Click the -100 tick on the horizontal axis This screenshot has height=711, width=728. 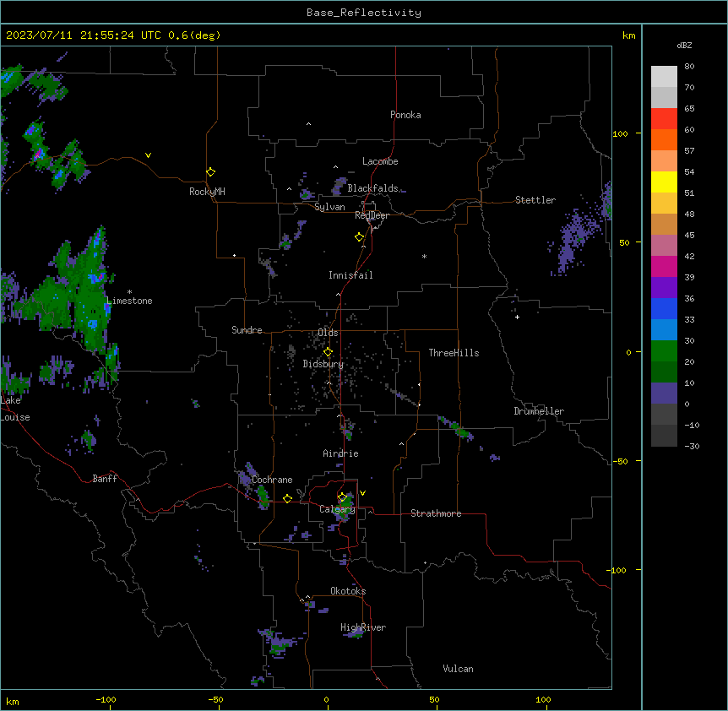pyautogui.click(x=106, y=699)
